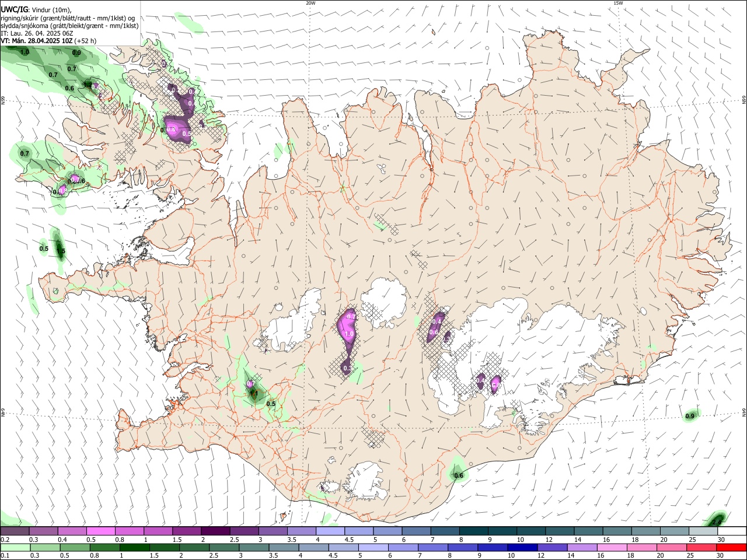Click the '(+52 h)' forecast offset text
Screen dimensions: 747x560
[x=85, y=41]
